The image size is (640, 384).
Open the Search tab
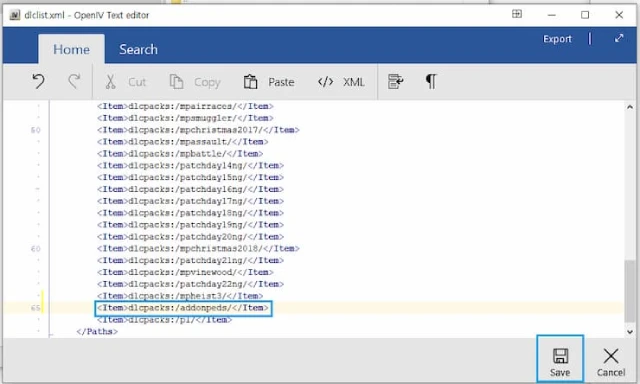click(138, 49)
